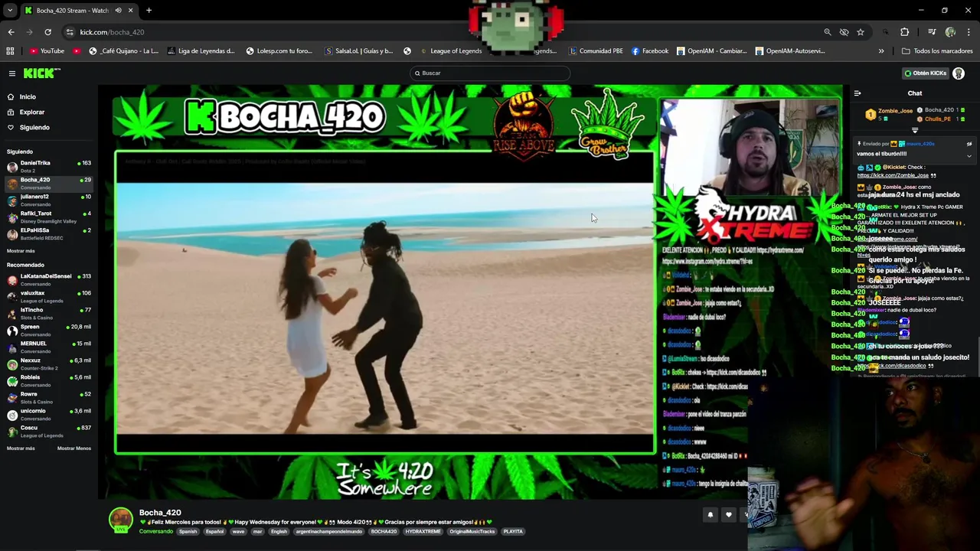
Task: Open the Kick user avatar menu
Action: coord(959,73)
